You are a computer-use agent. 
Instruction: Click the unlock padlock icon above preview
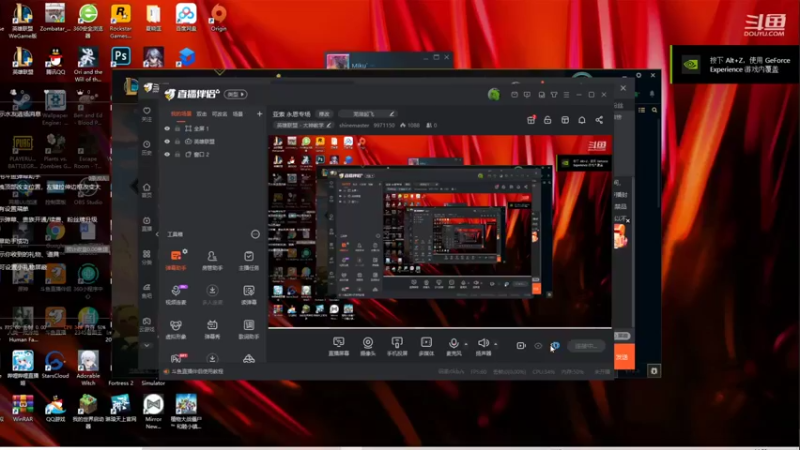pyautogui.click(x=547, y=120)
